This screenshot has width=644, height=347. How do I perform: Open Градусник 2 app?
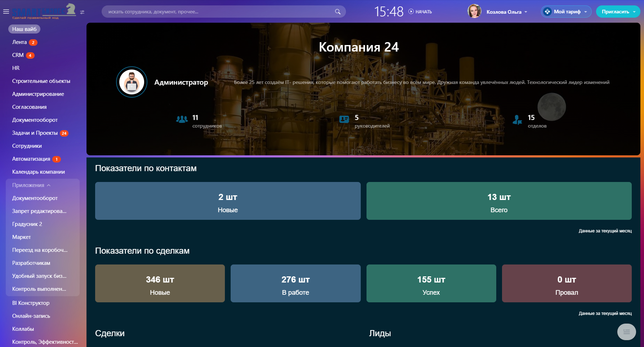click(27, 224)
